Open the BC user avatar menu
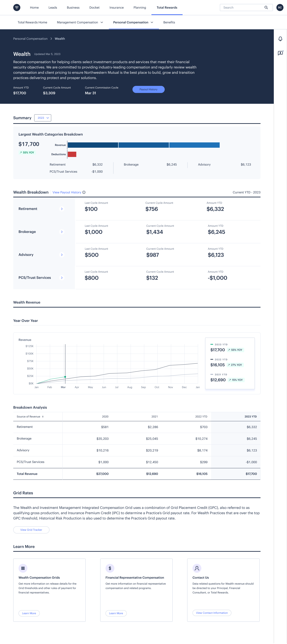287x644 pixels. [x=280, y=8]
